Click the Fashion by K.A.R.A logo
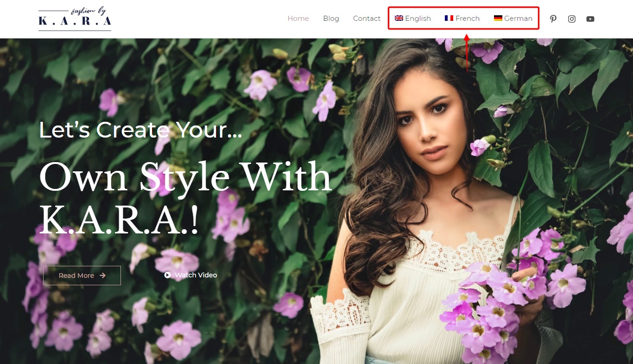Image resolution: width=633 pixels, height=364 pixels. 75,19
